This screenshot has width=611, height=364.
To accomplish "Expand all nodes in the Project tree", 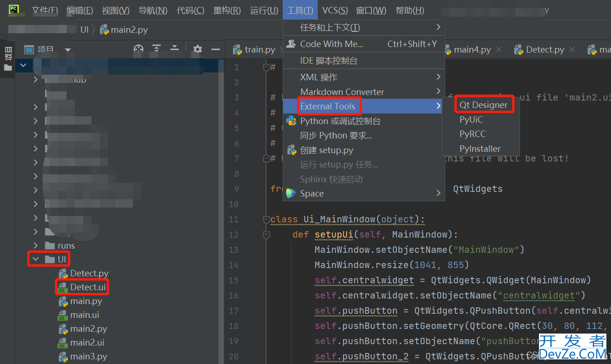I will (157, 49).
